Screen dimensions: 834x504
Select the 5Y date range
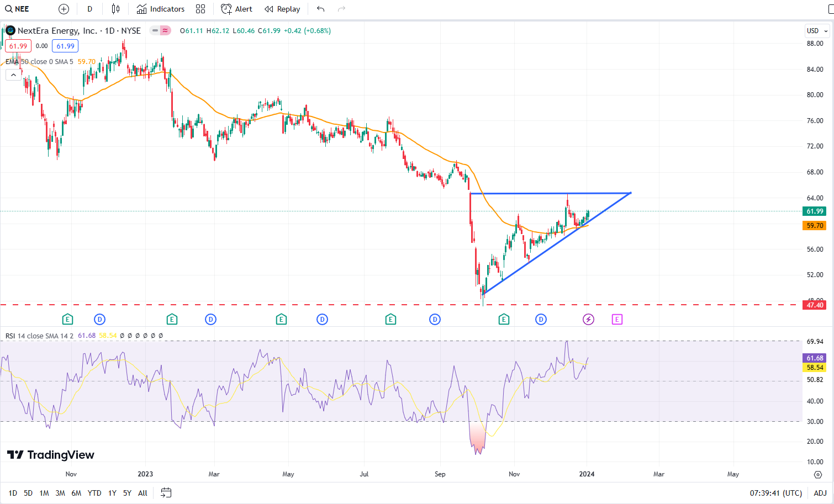coord(127,493)
